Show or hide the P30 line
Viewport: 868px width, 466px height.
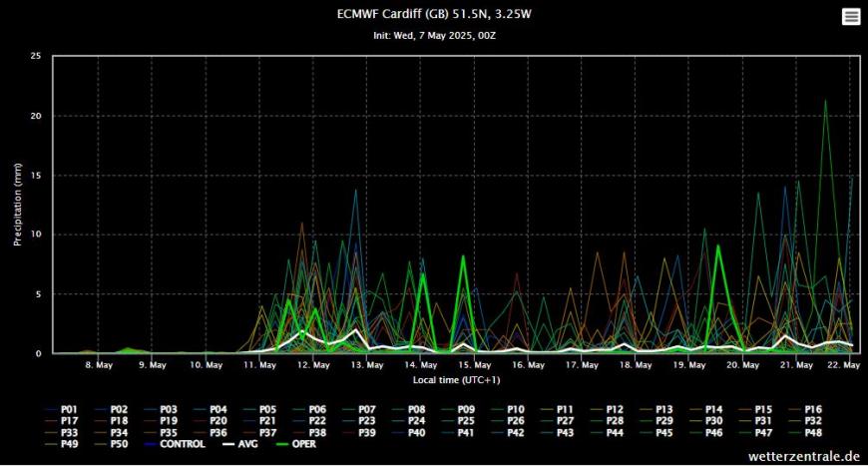(707, 421)
